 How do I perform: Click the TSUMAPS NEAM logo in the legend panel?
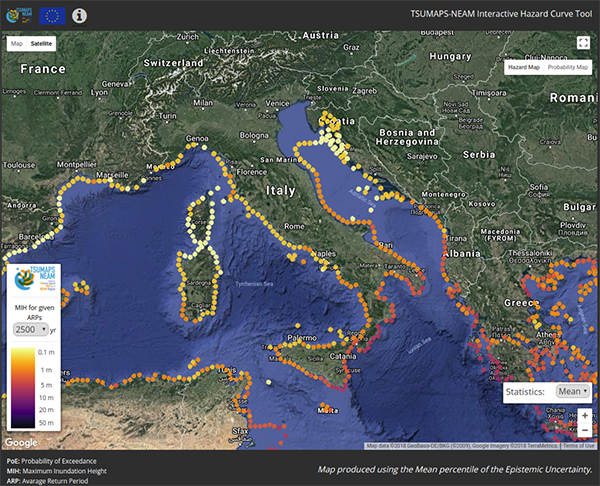coord(35,279)
